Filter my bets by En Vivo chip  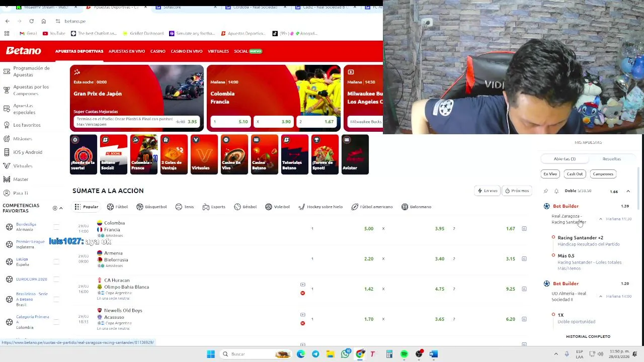click(550, 174)
